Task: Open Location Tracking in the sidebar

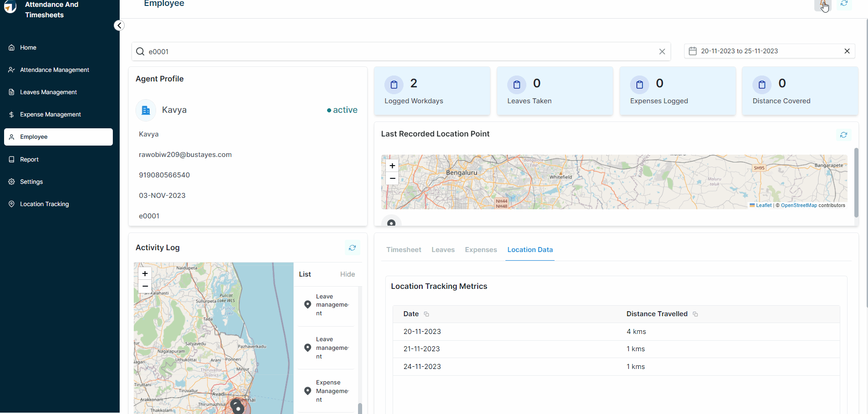Action: tap(44, 204)
